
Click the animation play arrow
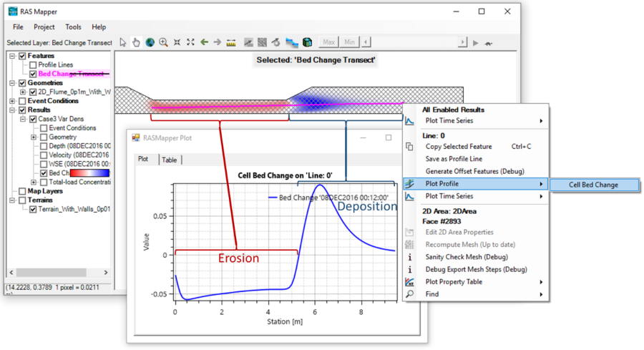tap(476, 43)
